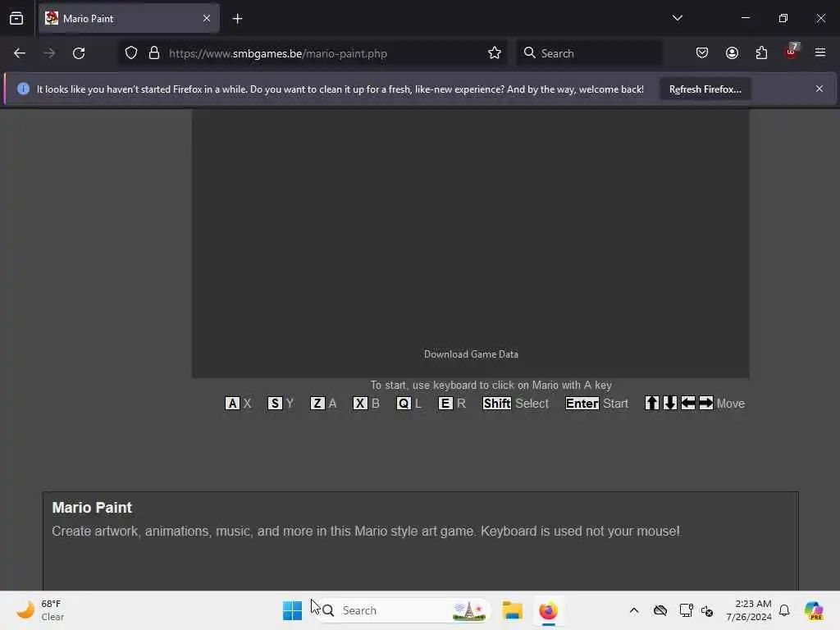Screen dimensions: 840x630
Task: Open the Firefox account icon
Action: pyautogui.click(x=732, y=53)
